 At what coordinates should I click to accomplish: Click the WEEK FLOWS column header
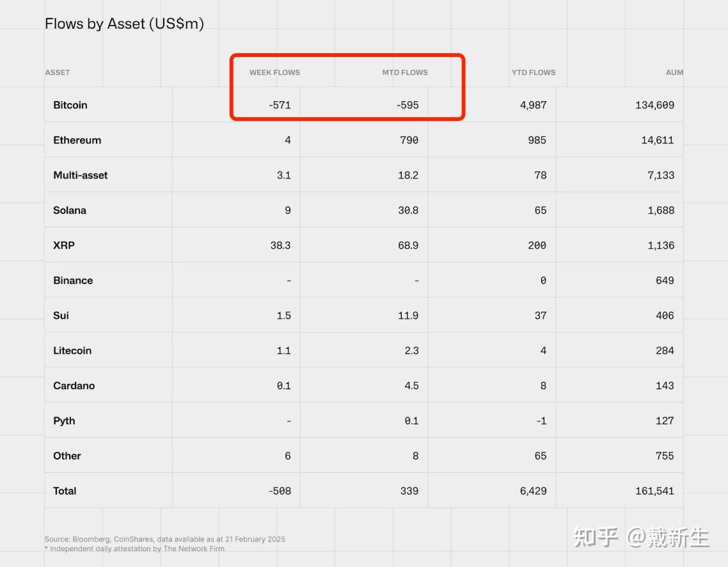(x=274, y=72)
